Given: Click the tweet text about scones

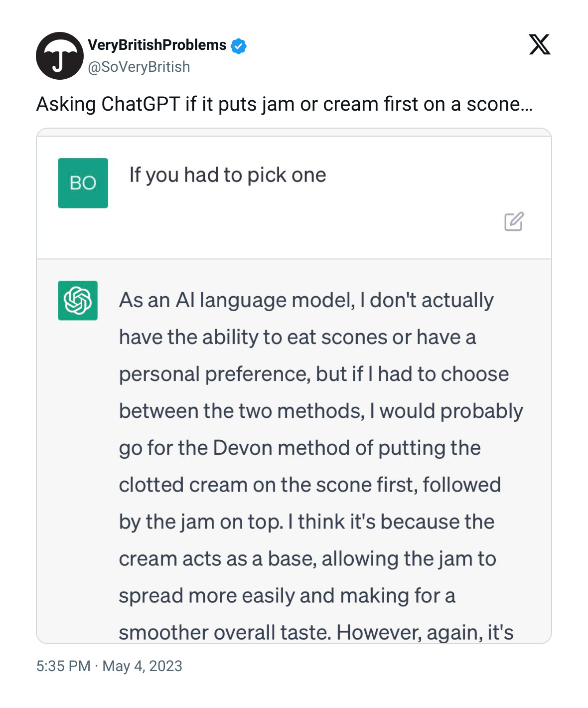Looking at the screenshot, I should tap(285, 104).
